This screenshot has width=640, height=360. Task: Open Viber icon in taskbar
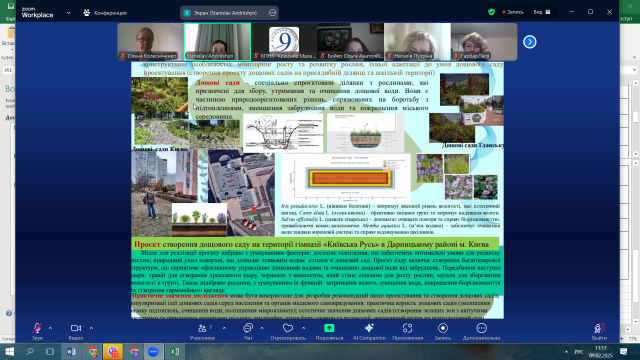click(x=113, y=351)
